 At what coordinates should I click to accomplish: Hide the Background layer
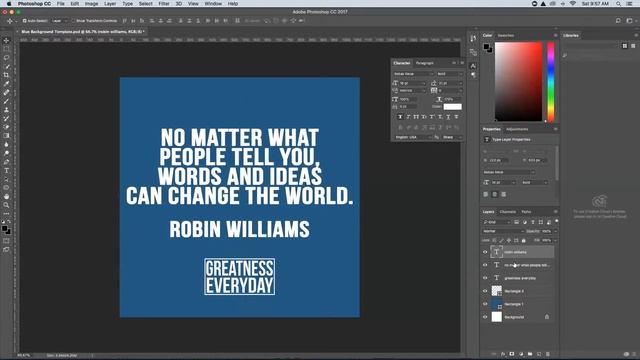485,317
